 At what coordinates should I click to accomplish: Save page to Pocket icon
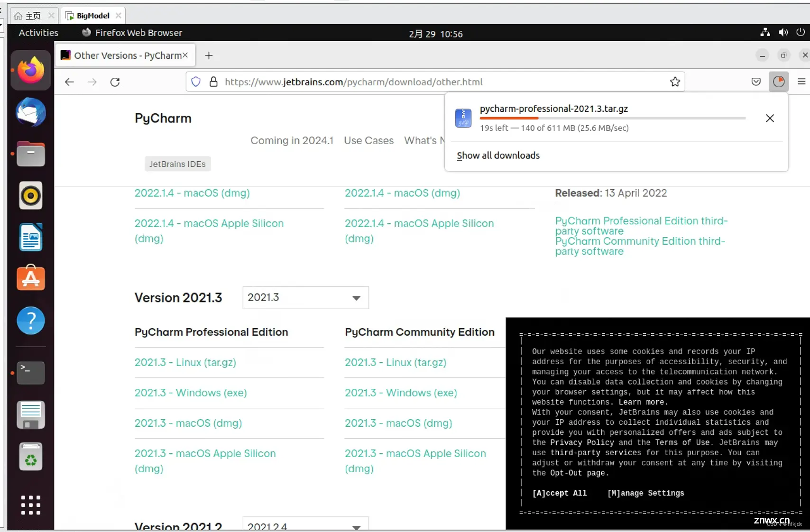pos(756,82)
